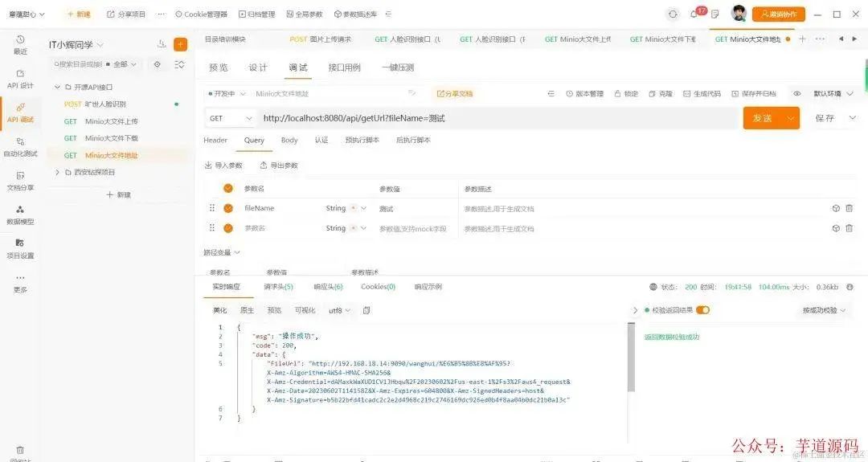Click the user avatar in title bar

[x=739, y=14]
